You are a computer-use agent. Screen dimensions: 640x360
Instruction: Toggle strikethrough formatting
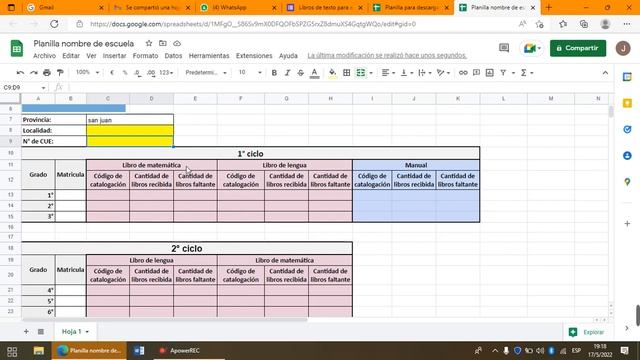pos(301,73)
